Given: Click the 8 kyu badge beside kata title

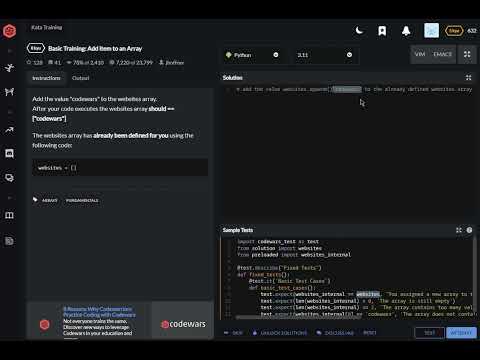Looking at the screenshot, I should (36, 48).
